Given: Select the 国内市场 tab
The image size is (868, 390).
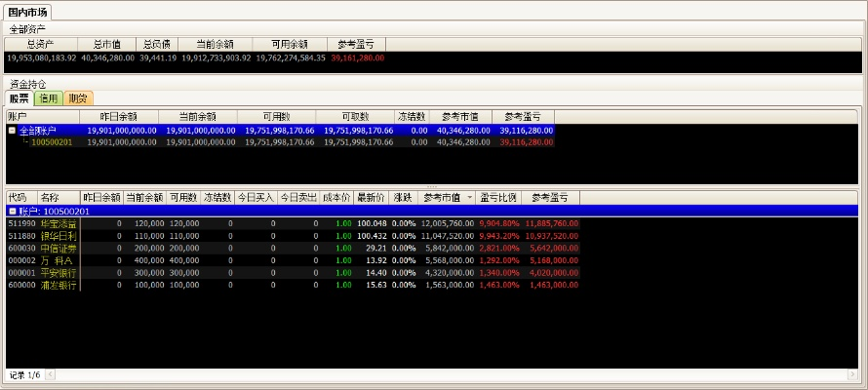Looking at the screenshot, I should [x=27, y=12].
